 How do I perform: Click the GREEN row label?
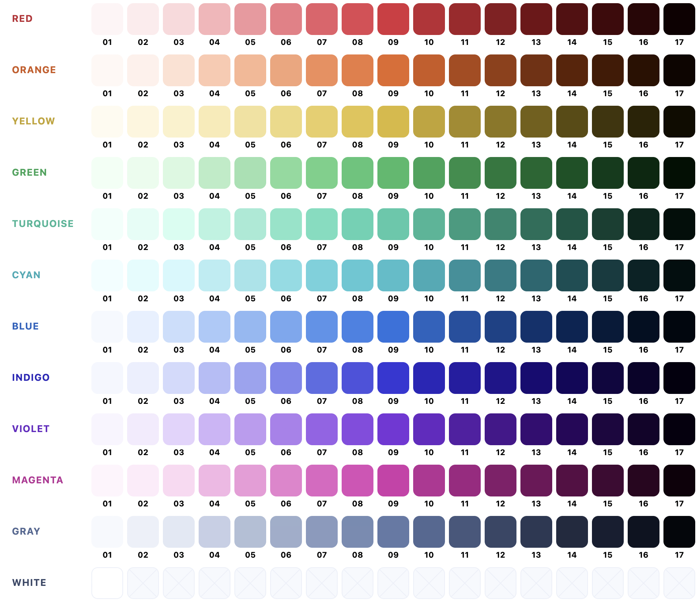point(29,173)
